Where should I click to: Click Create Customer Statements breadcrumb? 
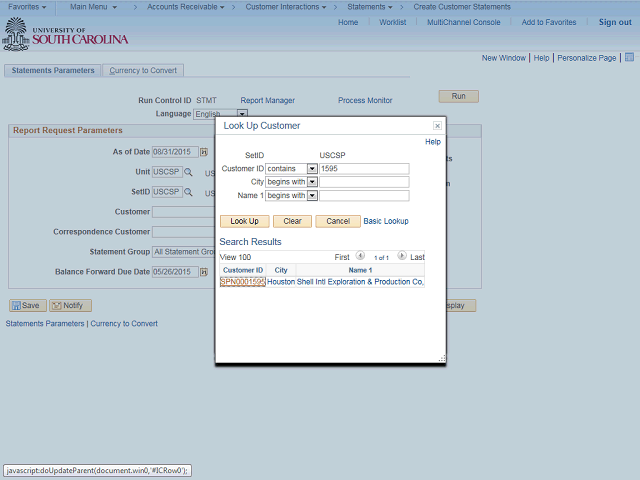pyautogui.click(x=462, y=7)
